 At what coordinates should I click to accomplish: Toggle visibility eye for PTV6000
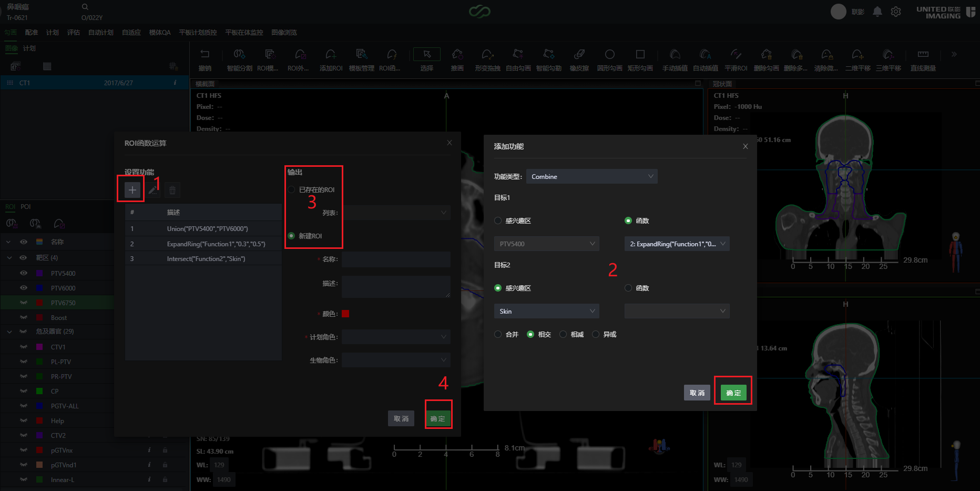[x=24, y=288]
